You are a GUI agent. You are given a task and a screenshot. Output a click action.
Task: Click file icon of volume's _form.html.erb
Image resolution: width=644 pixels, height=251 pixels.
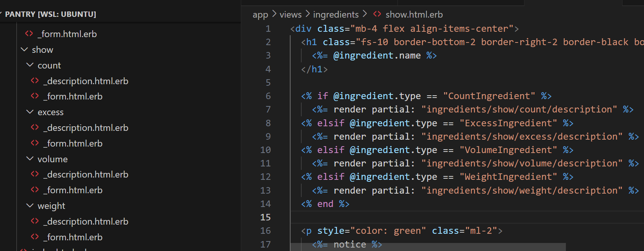point(35,190)
